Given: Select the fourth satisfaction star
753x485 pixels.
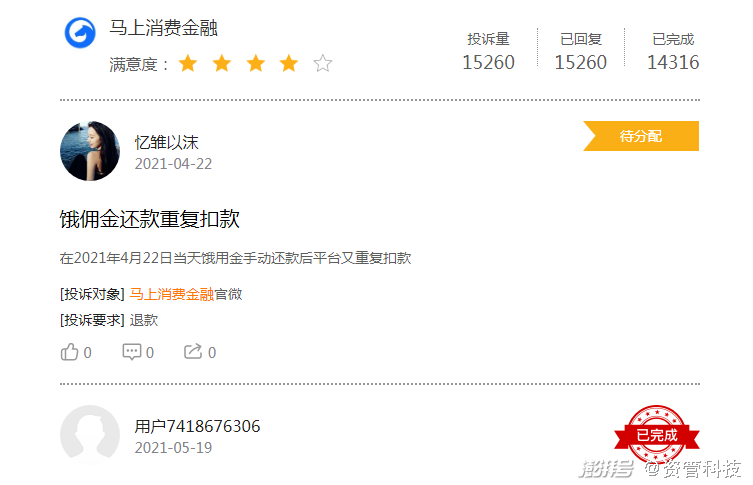Looking at the screenshot, I should [289, 63].
